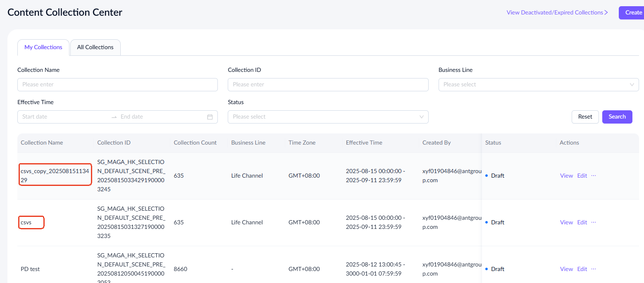The width and height of the screenshot is (644, 283).
Task: Click View for the csvs_copy collection
Action: 566,176
